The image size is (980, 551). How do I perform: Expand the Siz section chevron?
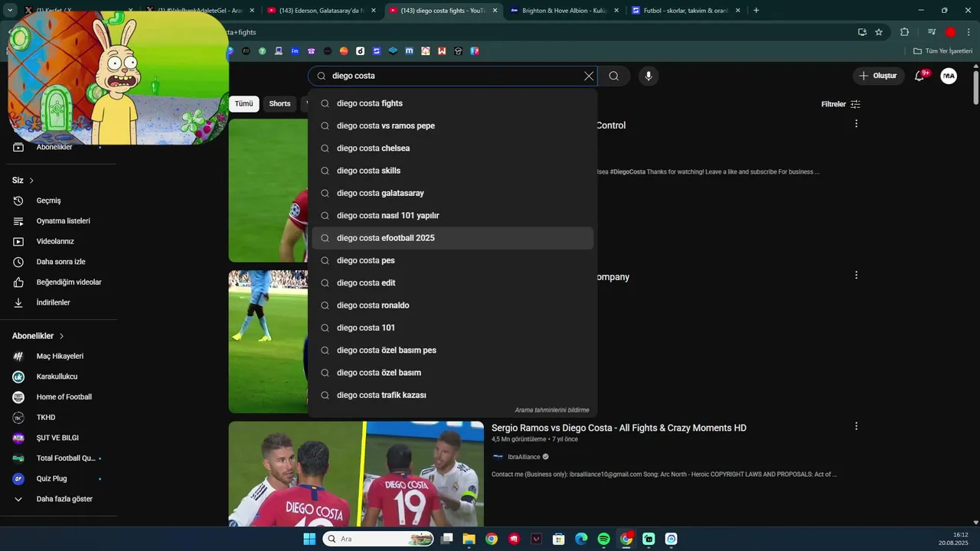(31, 181)
